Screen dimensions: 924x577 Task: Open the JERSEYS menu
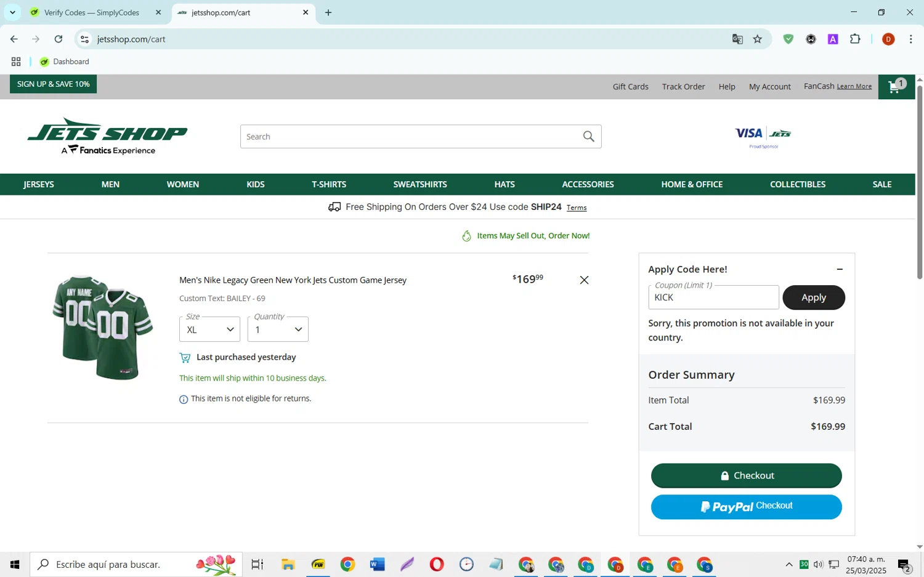pos(39,184)
